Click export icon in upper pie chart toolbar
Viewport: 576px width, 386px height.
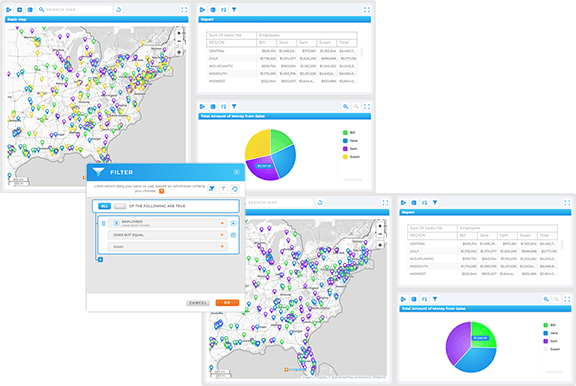[202, 107]
